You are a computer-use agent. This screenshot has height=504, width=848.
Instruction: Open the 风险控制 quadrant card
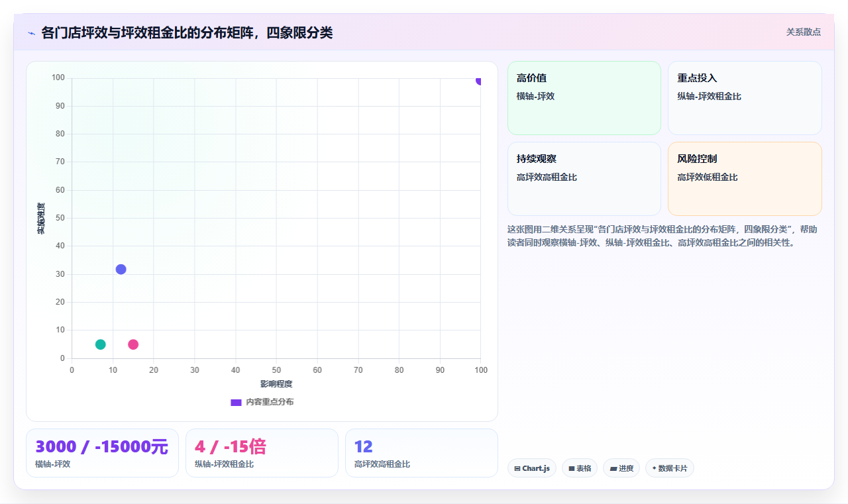click(745, 179)
